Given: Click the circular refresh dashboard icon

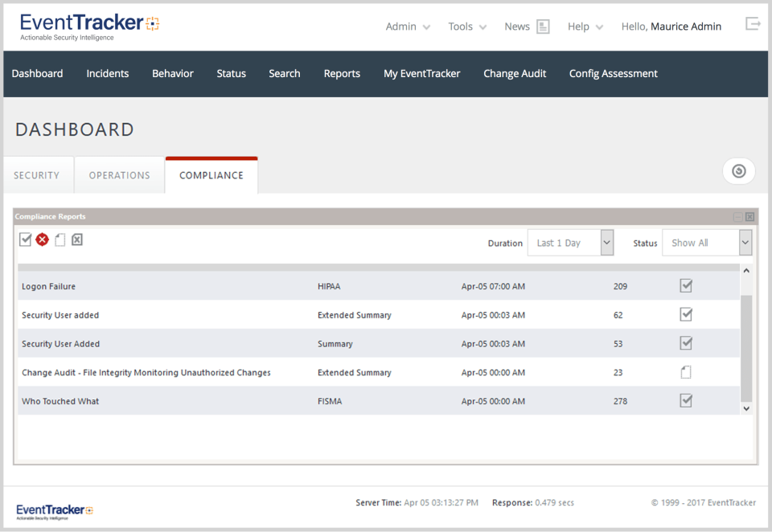Looking at the screenshot, I should coord(738,170).
